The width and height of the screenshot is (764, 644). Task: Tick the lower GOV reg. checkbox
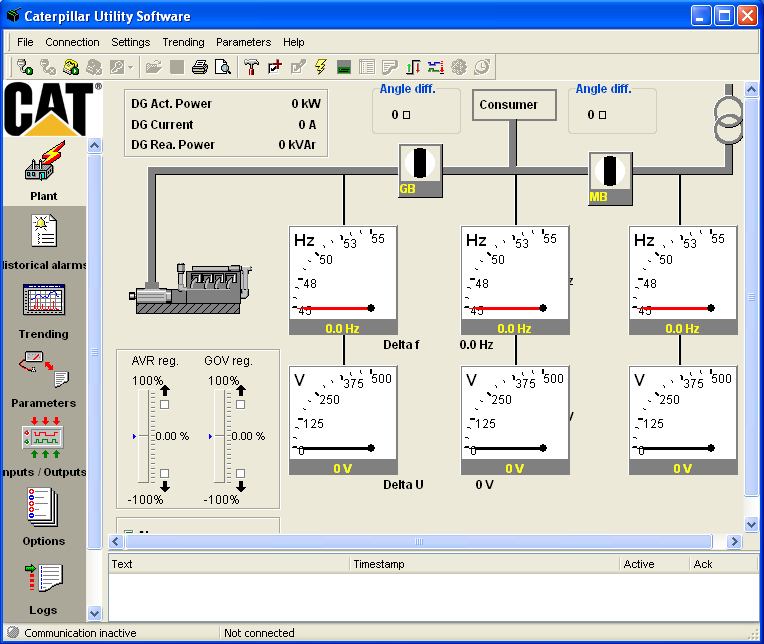click(241, 474)
